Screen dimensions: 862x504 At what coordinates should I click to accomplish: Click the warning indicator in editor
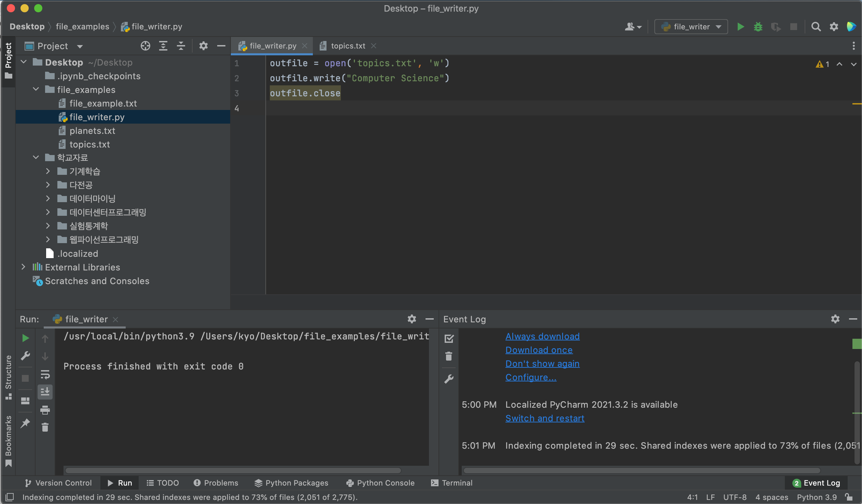(x=822, y=64)
